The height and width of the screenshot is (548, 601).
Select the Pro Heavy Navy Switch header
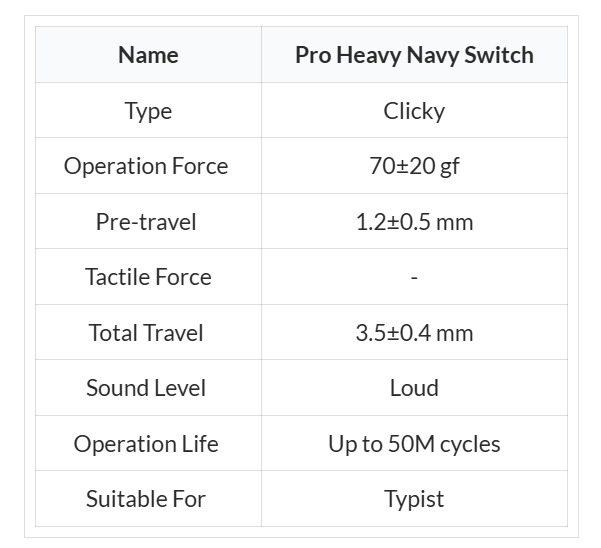point(414,55)
